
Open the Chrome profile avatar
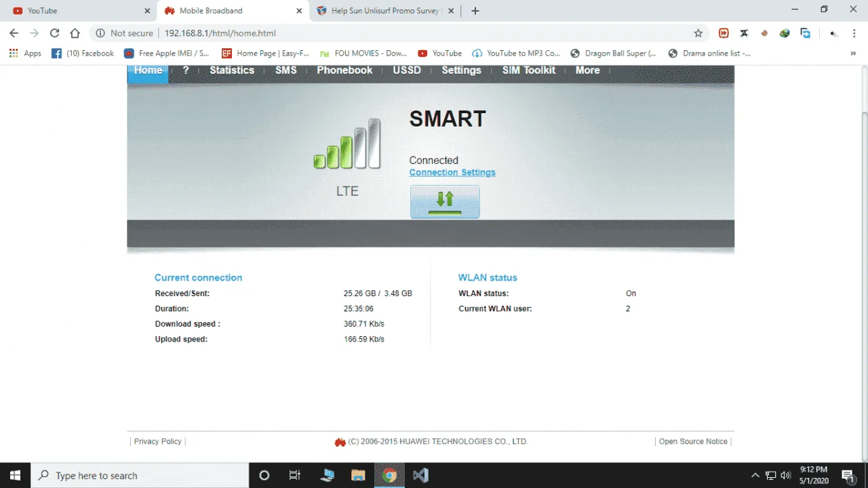point(834,33)
